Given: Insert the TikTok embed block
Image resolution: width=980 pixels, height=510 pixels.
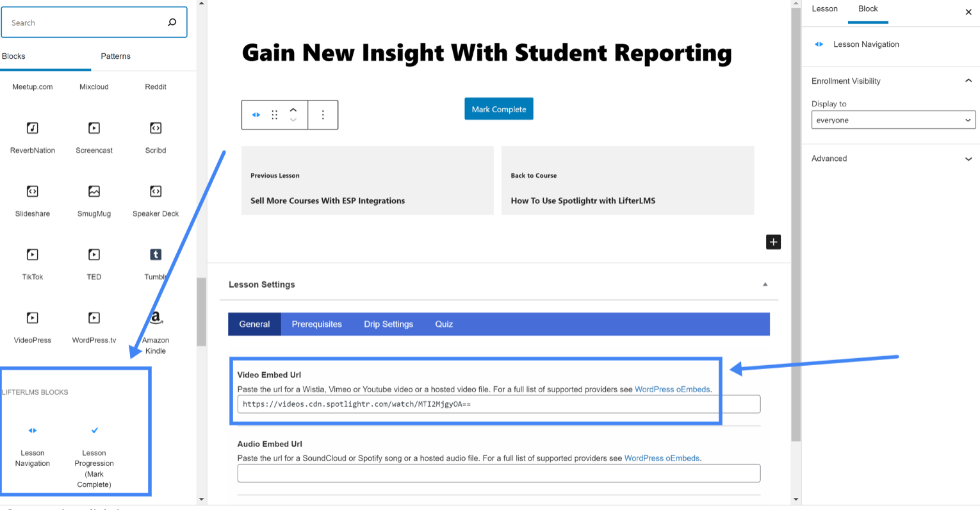Looking at the screenshot, I should pyautogui.click(x=32, y=265).
